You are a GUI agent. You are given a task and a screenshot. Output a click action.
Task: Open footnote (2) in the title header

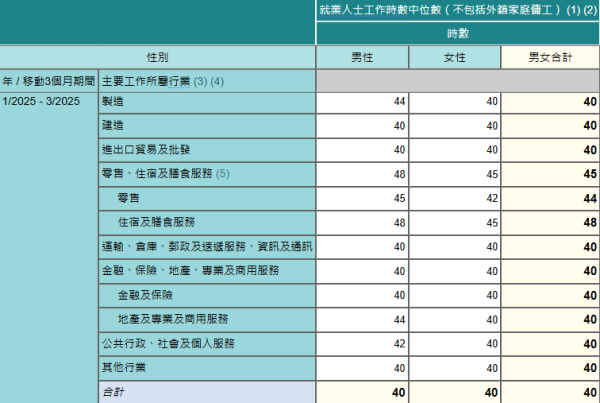coord(590,10)
